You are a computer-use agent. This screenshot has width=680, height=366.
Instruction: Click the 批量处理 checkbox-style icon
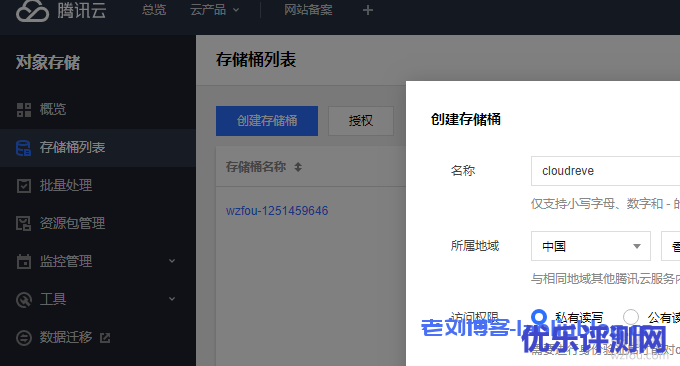pos(24,186)
